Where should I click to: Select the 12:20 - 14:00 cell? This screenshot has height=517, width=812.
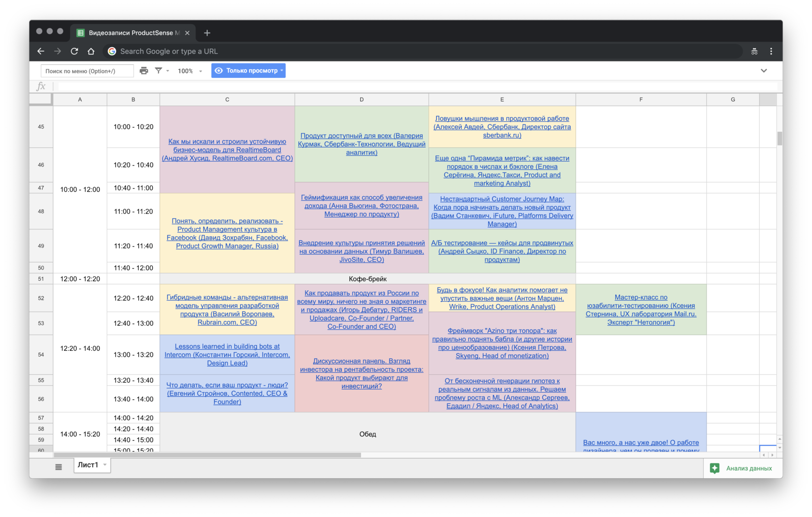[x=80, y=348]
